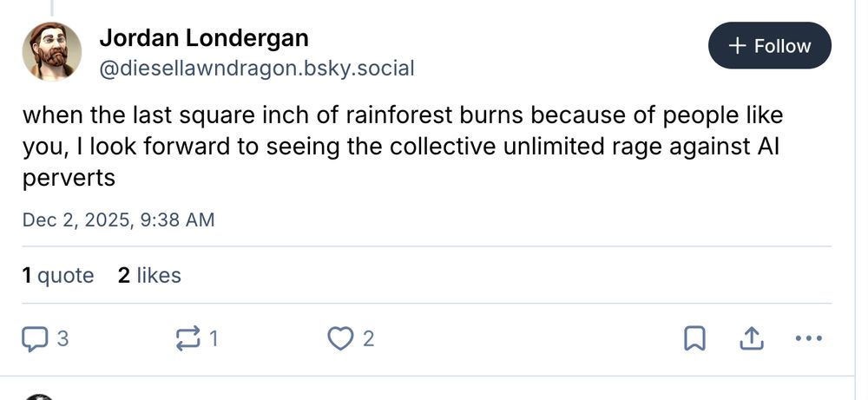Screen dimensions: 868x400
Task: Click the word perverts in the post
Action: point(69,178)
